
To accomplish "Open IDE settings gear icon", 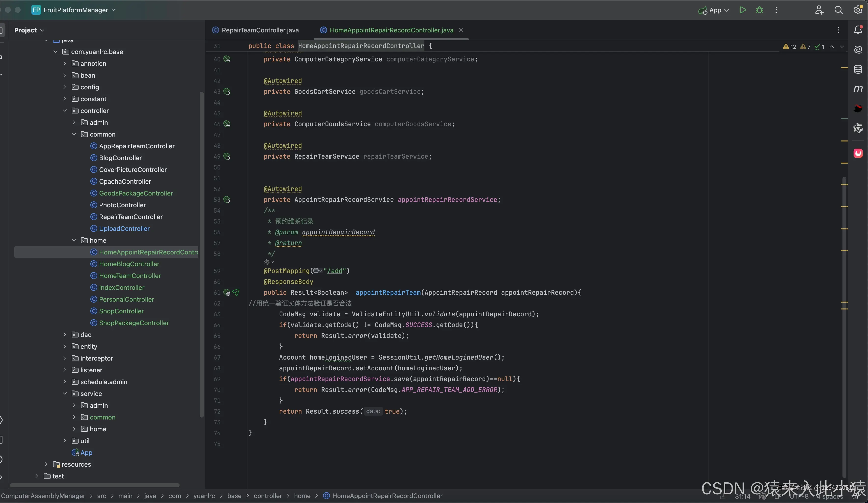I will click(858, 10).
